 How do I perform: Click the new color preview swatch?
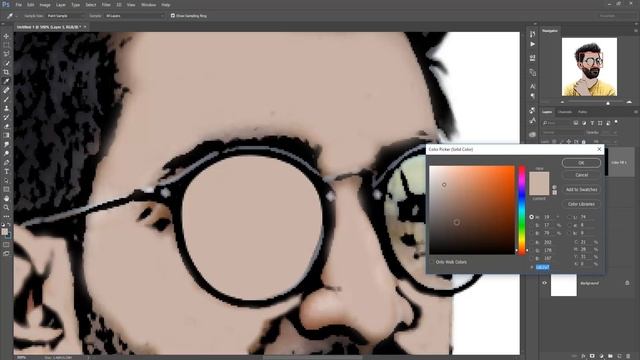539,178
